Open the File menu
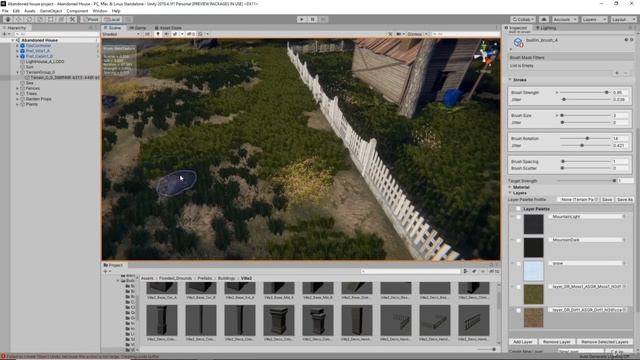This screenshot has height=360, width=640. point(5,11)
